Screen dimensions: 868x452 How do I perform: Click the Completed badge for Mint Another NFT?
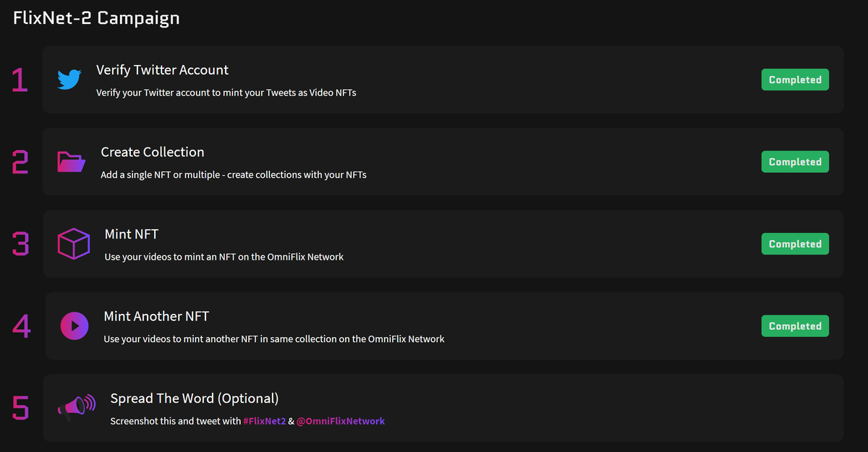pos(795,325)
